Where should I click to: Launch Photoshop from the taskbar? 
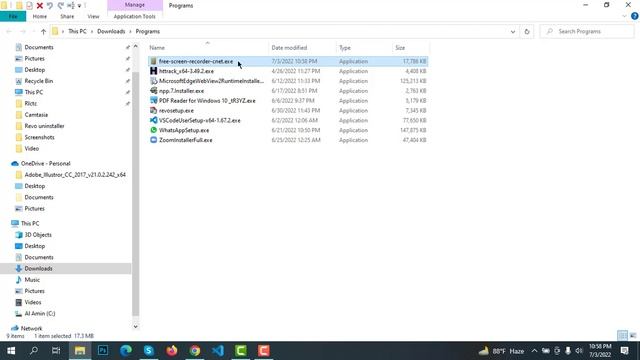(103, 351)
